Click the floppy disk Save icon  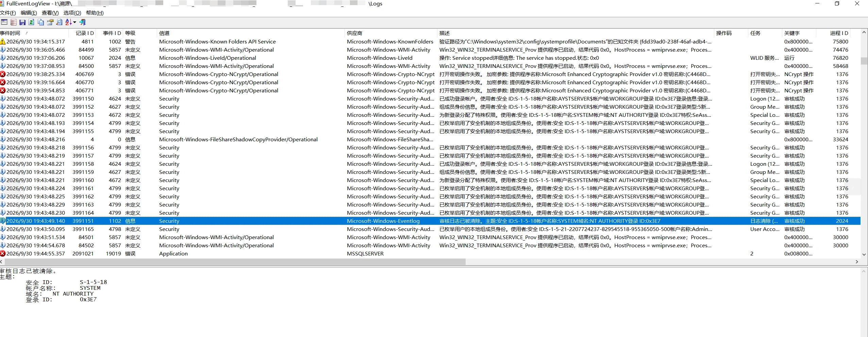click(22, 22)
